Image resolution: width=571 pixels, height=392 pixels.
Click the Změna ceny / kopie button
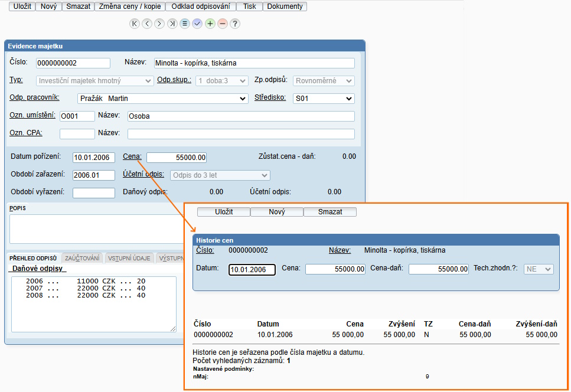click(x=129, y=6)
